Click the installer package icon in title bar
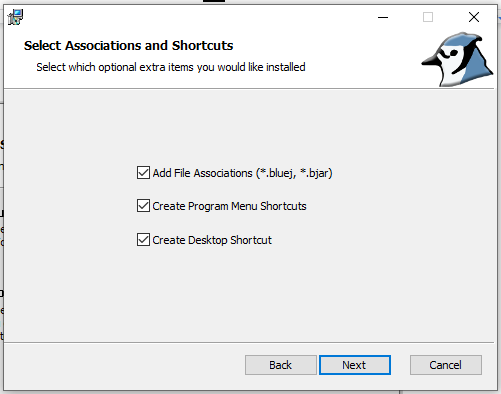 pyautogui.click(x=15, y=17)
